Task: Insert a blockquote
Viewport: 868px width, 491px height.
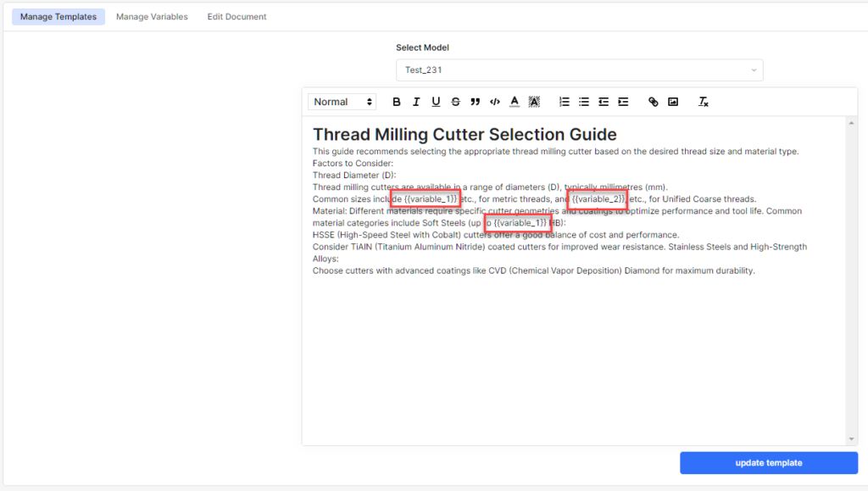Action: pyautogui.click(x=475, y=101)
